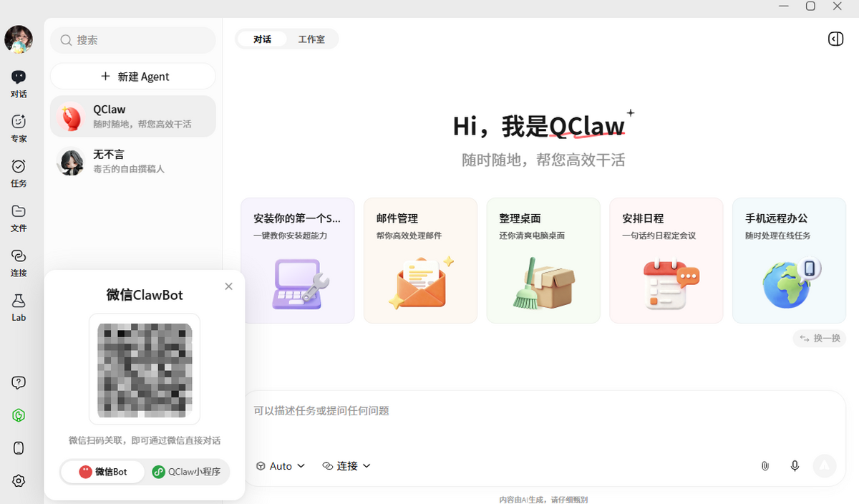Select the QClaw conversation in list

coord(133,116)
